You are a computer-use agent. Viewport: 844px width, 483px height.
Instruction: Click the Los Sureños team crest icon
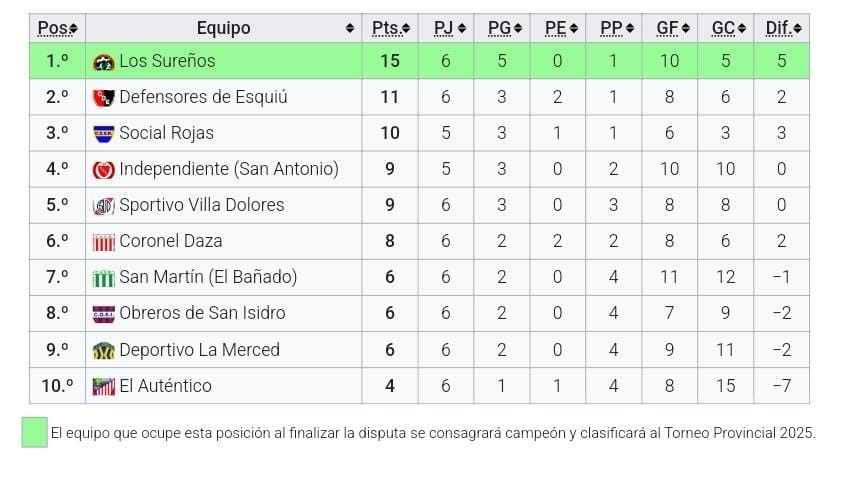103,62
